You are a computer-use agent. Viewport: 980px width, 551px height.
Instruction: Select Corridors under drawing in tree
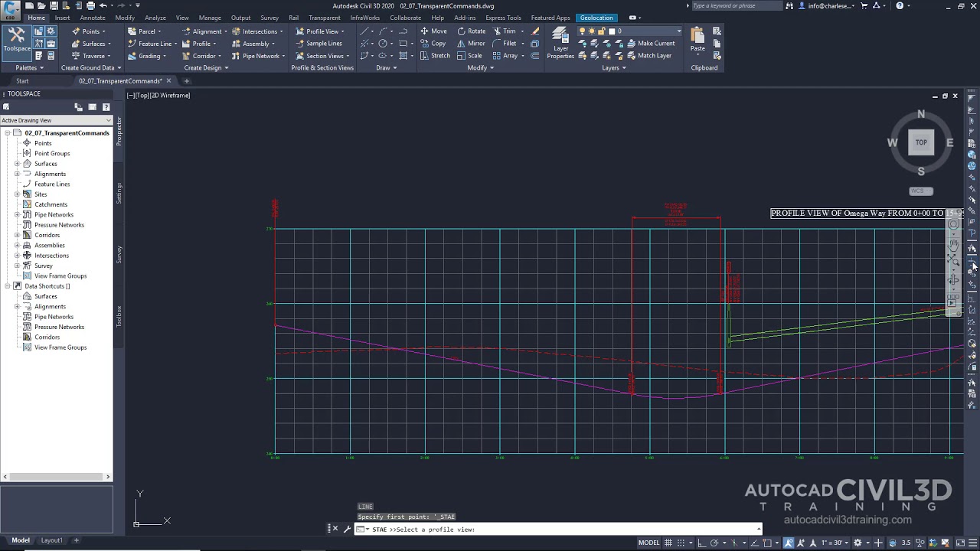pos(47,235)
